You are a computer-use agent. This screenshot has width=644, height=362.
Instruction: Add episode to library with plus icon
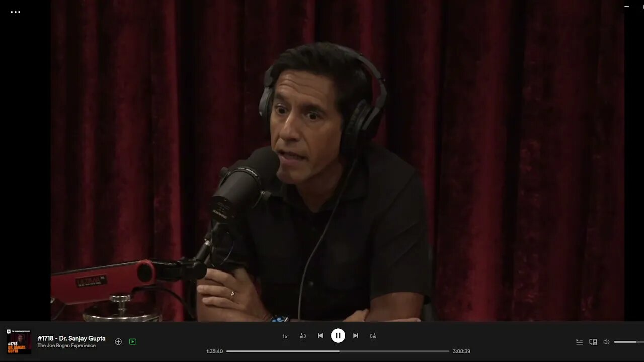tap(118, 342)
